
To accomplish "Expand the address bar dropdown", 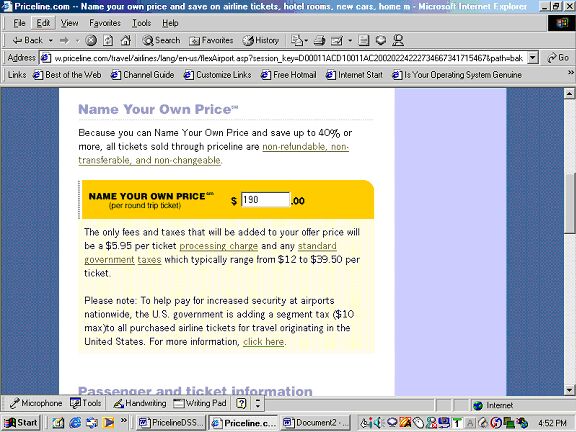I will pos(533,58).
